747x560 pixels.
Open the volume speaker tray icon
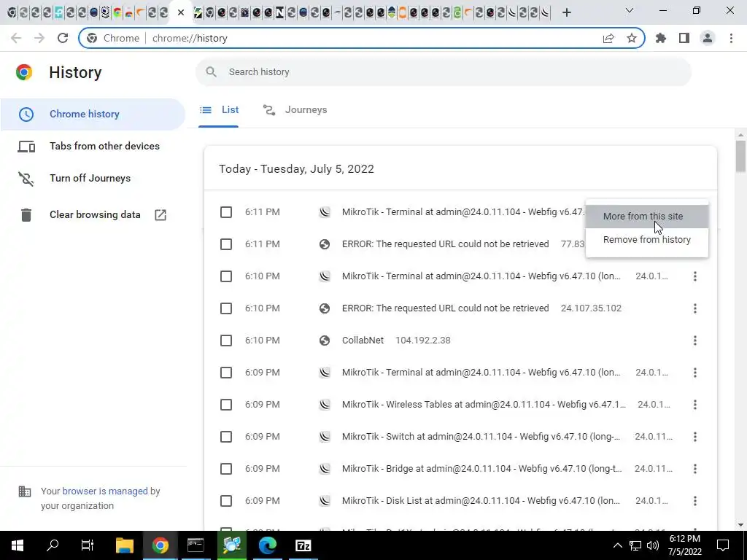653,545
